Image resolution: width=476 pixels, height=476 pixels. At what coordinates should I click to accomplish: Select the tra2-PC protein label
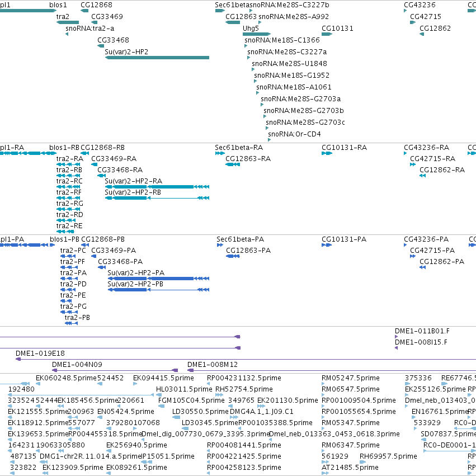point(73,251)
